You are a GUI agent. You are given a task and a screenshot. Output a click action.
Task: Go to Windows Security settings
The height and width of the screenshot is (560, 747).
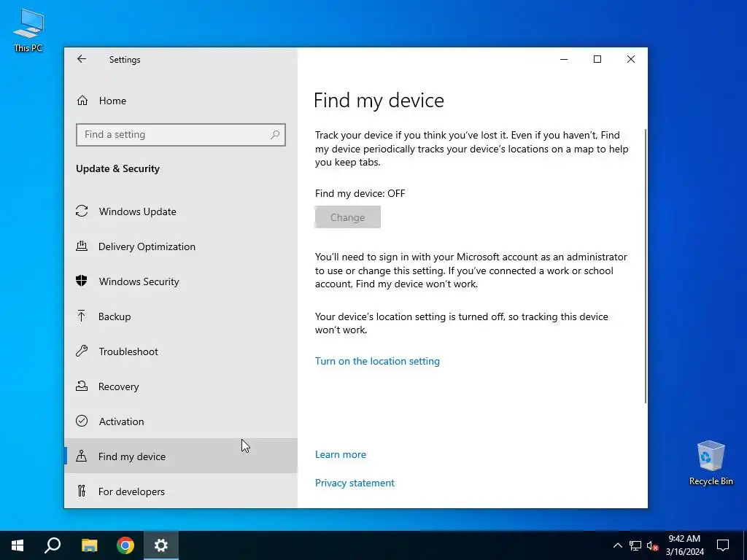[x=181, y=281]
